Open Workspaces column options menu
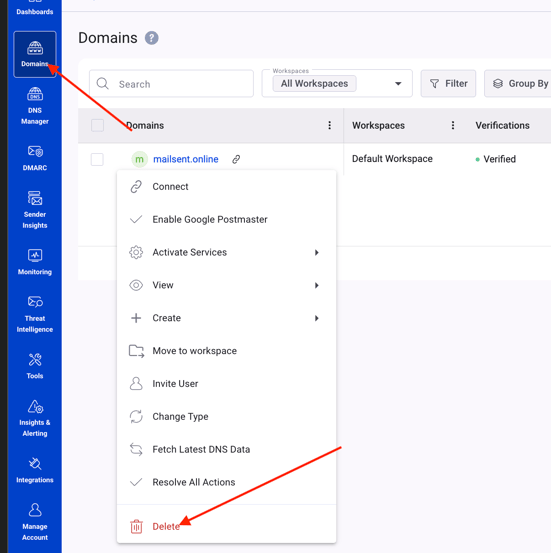Screen dimensions: 551x553 click(x=453, y=125)
